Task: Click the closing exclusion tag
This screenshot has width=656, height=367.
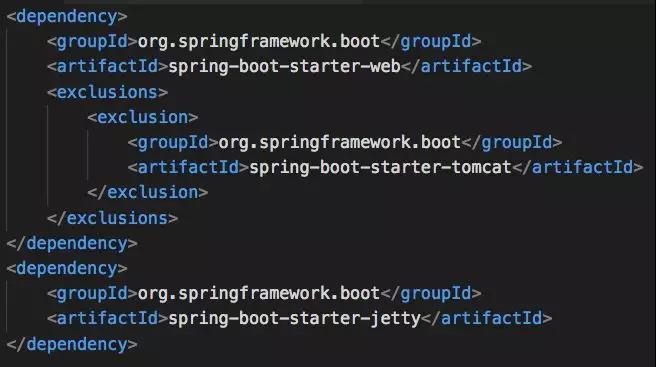Action: [148, 192]
